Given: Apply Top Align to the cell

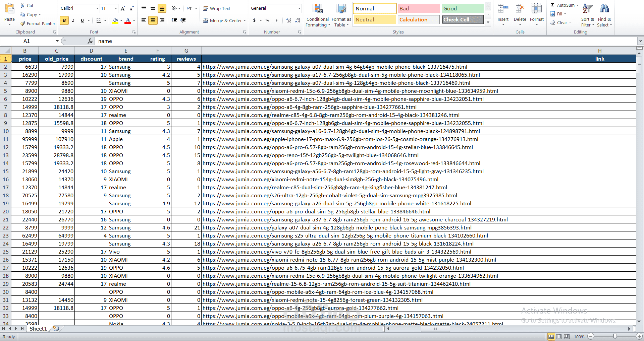Looking at the screenshot, I should 144,8.
